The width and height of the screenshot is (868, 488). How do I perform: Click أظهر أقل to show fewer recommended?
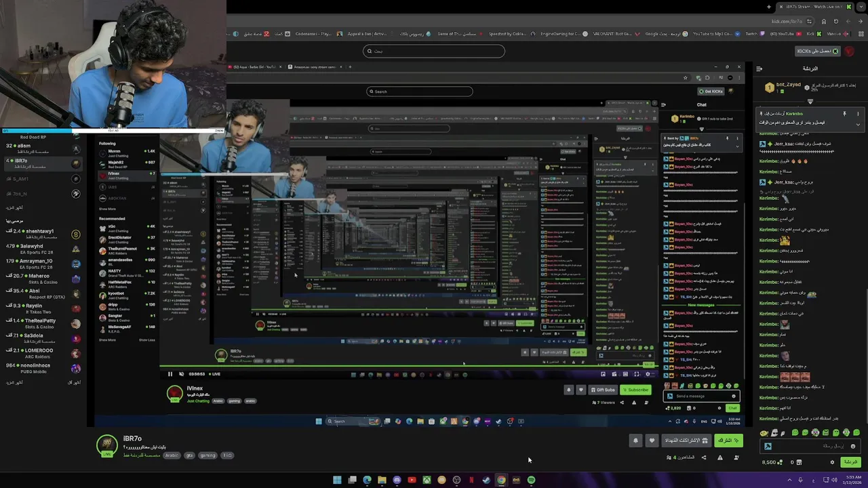point(74,382)
